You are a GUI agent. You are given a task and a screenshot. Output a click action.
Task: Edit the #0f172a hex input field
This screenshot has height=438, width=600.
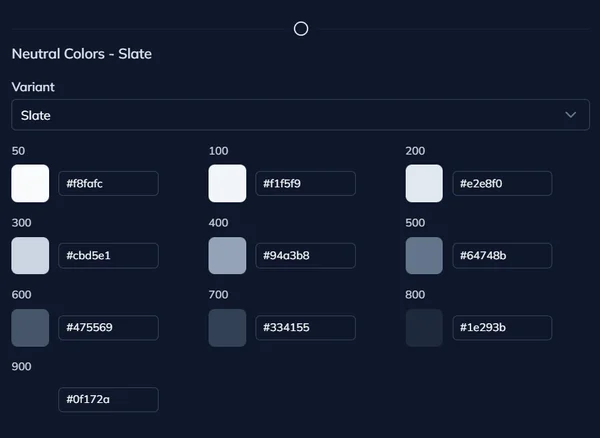tap(108, 400)
